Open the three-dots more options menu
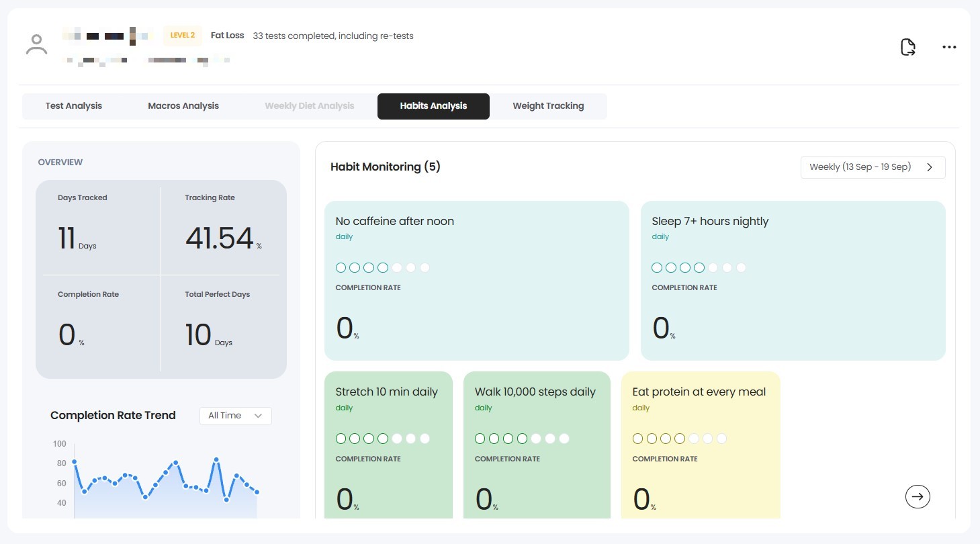The width and height of the screenshot is (980, 544). pyautogui.click(x=949, y=47)
